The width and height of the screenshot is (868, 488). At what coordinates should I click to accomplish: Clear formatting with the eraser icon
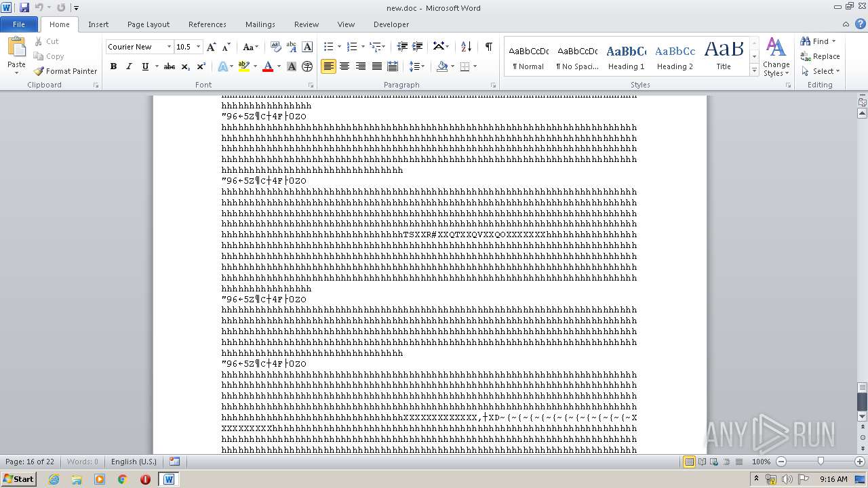276,47
